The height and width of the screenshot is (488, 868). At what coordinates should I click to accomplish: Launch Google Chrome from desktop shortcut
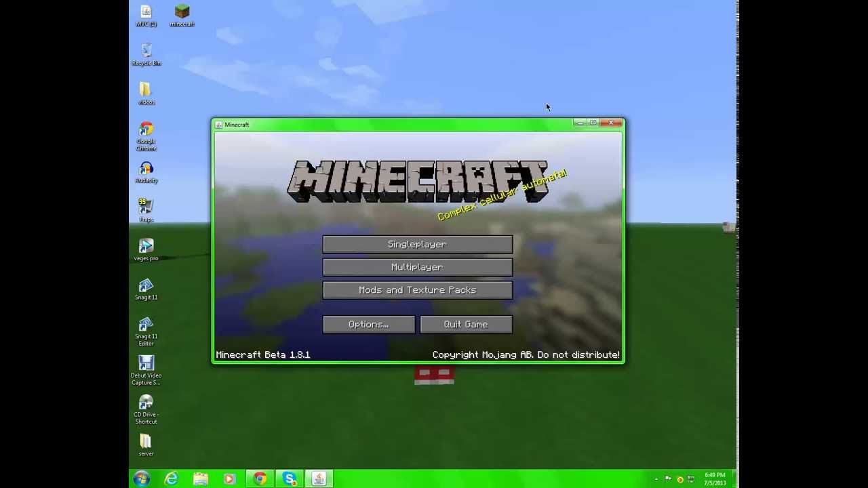click(x=146, y=136)
